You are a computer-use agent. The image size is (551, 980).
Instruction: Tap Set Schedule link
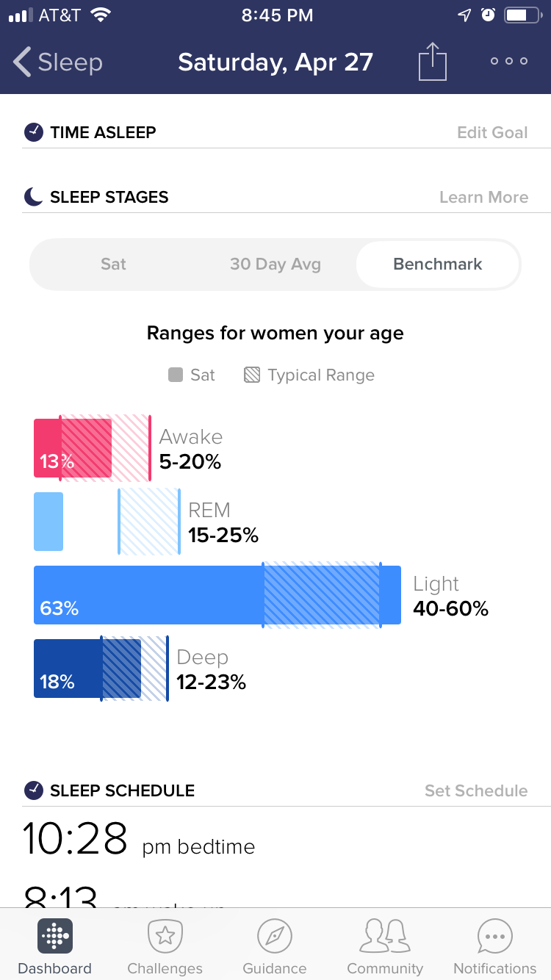click(476, 791)
